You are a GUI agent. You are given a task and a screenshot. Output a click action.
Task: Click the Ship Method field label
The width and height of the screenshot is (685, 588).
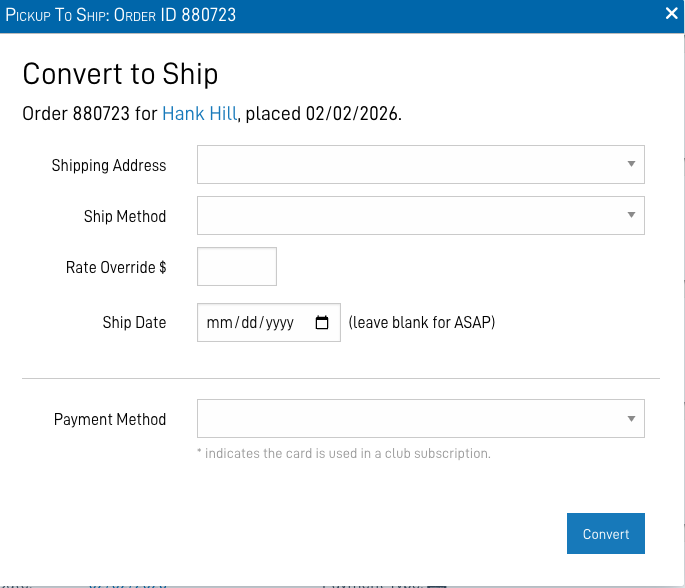click(125, 216)
